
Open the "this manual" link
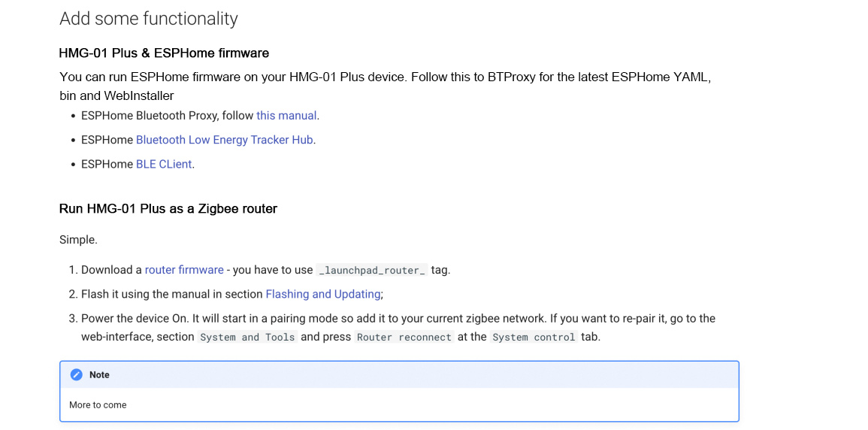[286, 116]
